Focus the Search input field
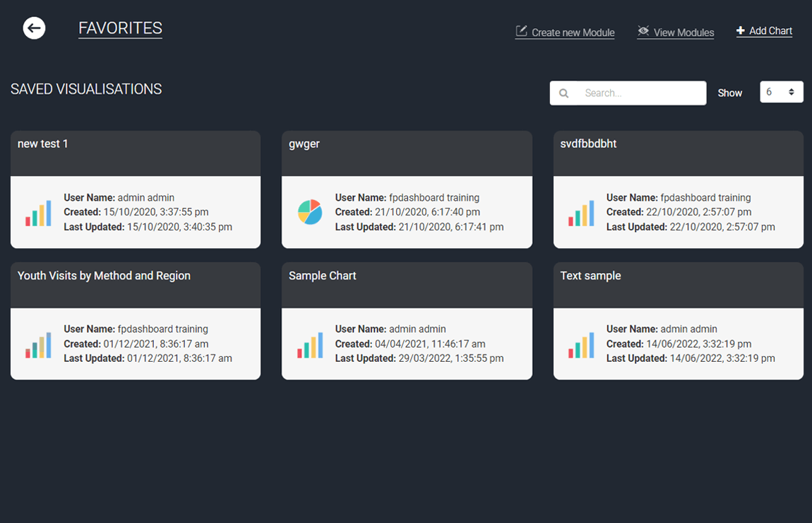This screenshot has height=523, width=812. (x=628, y=93)
